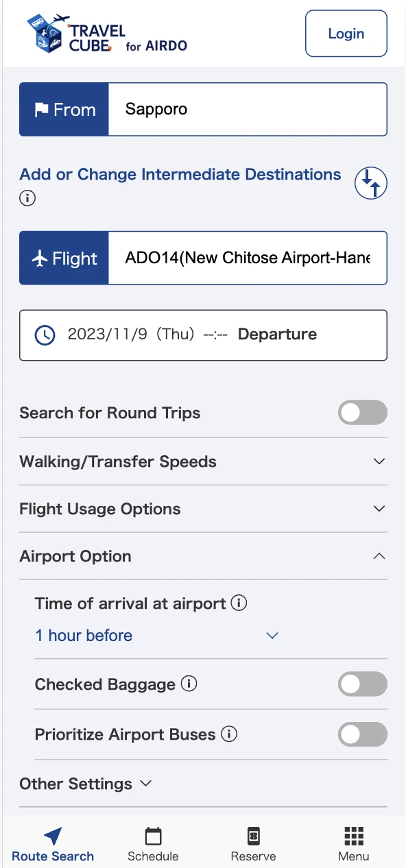
Task: Expand Other Settings
Action: click(x=86, y=784)
